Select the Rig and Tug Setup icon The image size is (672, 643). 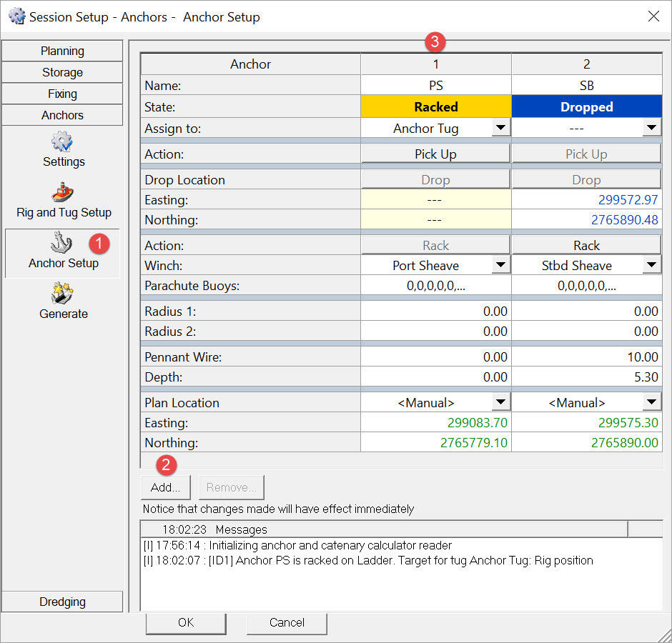tap(63, 192)
